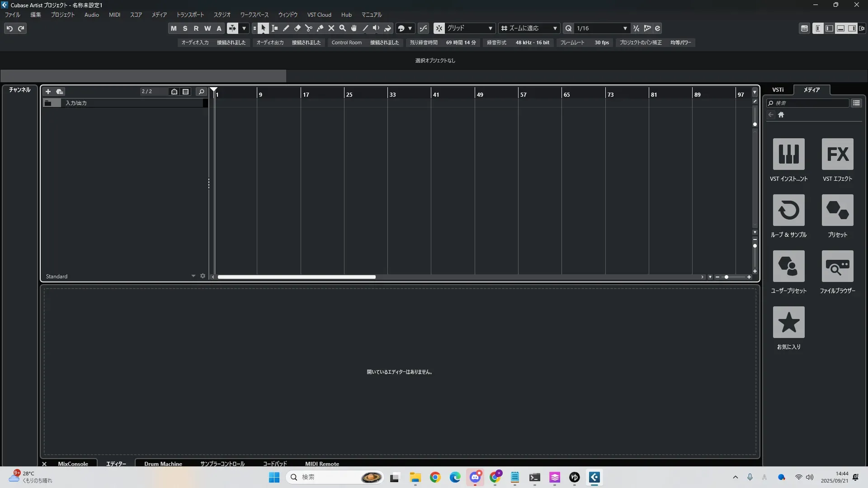
Task: Switch to the MixConsole lower zone tab
Action: [x=73, y=464]
